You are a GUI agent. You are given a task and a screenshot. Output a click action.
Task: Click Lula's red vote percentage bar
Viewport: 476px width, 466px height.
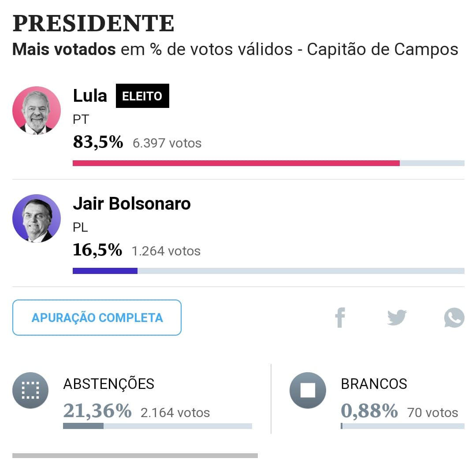(x=236, y=163)
